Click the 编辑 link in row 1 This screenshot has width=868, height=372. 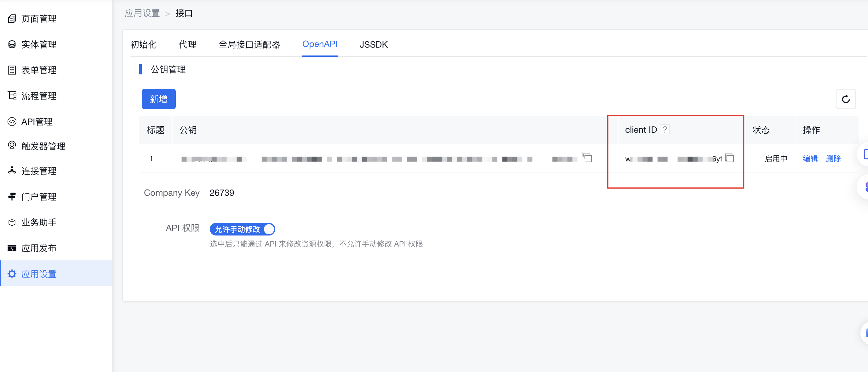pyautogui.click(x=810, y=158)
